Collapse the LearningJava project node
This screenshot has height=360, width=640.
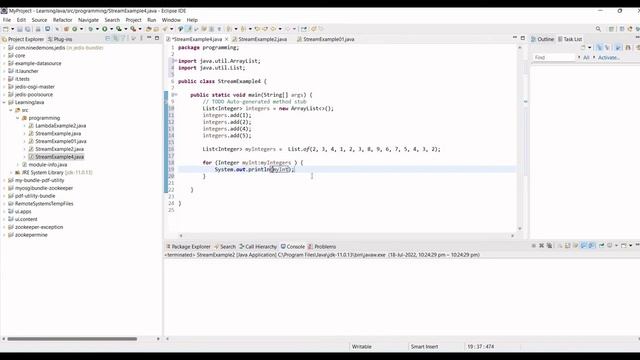tap(4, 102)
